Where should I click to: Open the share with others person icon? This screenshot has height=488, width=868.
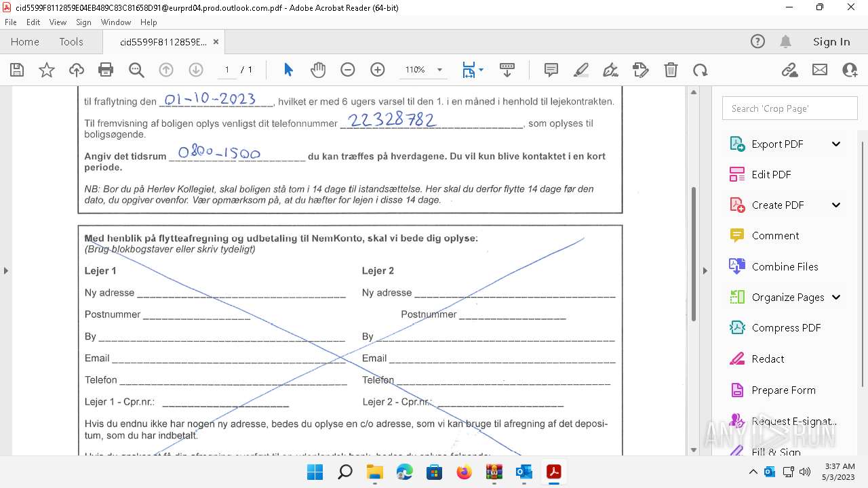click(850, 70)
